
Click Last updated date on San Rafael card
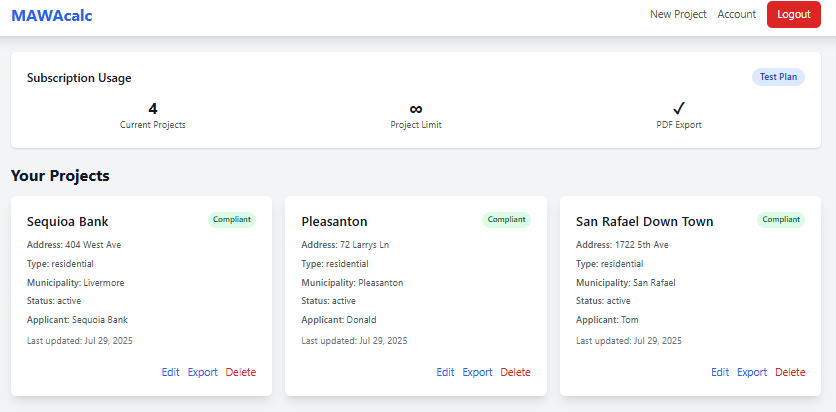click(629, 341)
